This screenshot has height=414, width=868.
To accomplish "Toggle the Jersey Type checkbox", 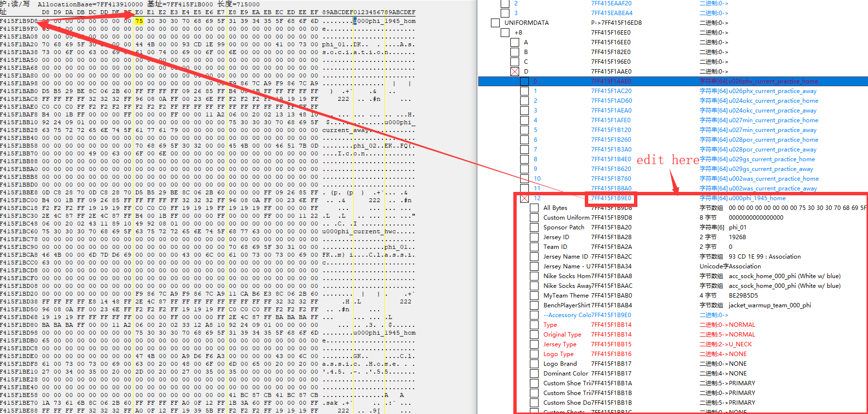I will click(x=534, y=344).
